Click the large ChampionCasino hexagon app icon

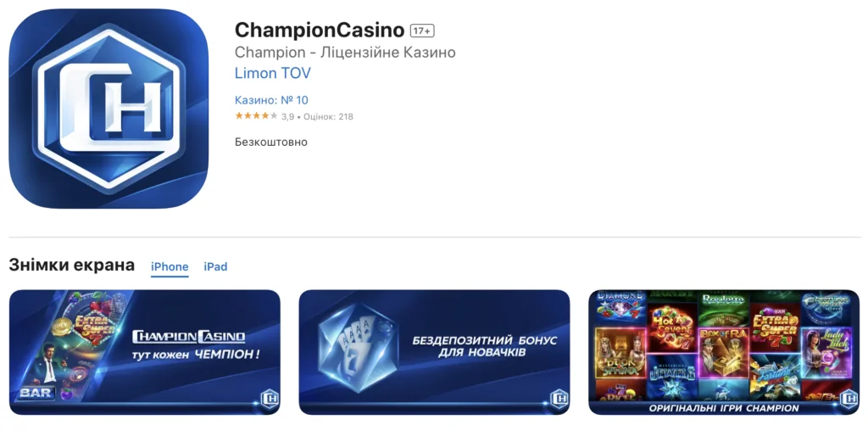click(x=108, y=109)
